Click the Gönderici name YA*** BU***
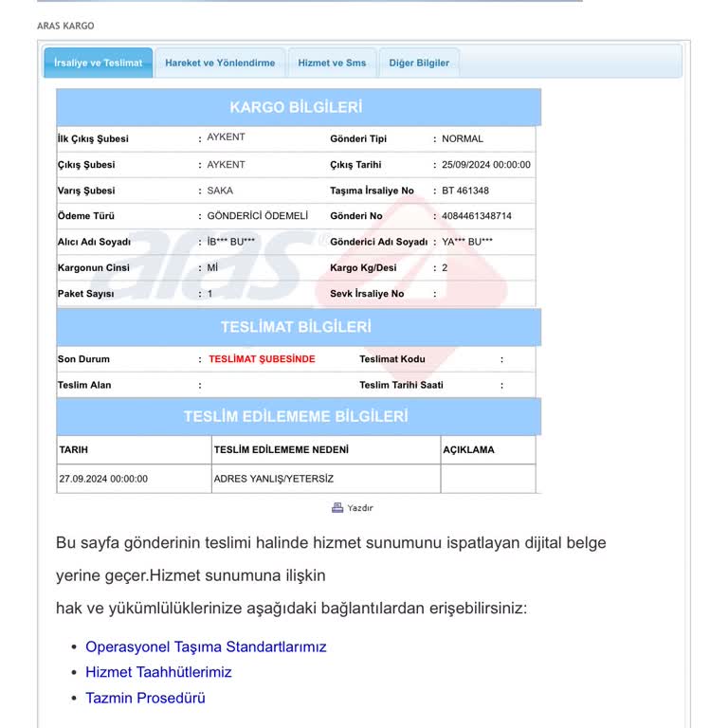The height and width of the screenshot is (728, 728). (467, 242)
